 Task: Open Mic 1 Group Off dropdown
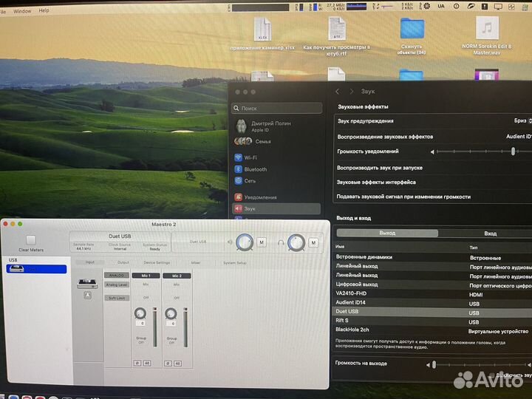pyautogui.click(x=141, y=341)
